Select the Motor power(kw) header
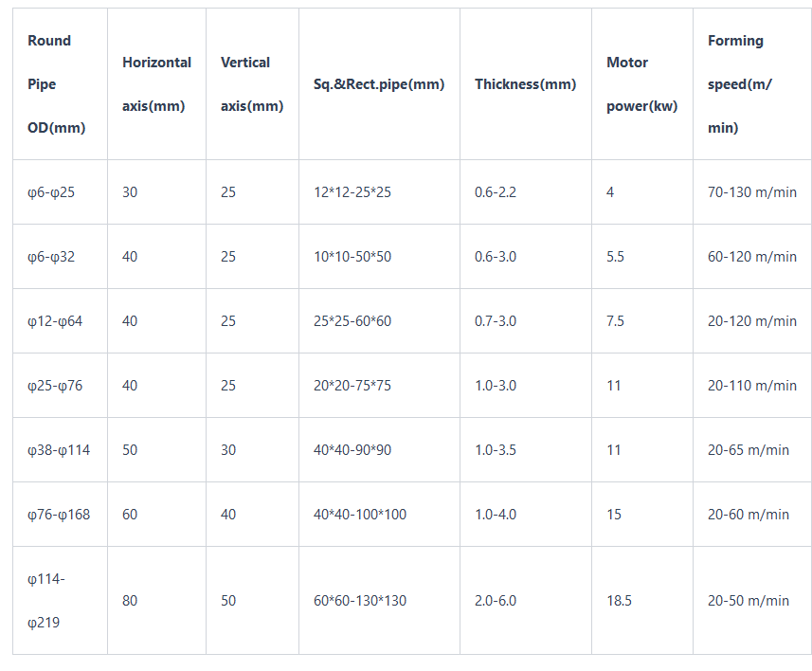 [x=641, y=84]
